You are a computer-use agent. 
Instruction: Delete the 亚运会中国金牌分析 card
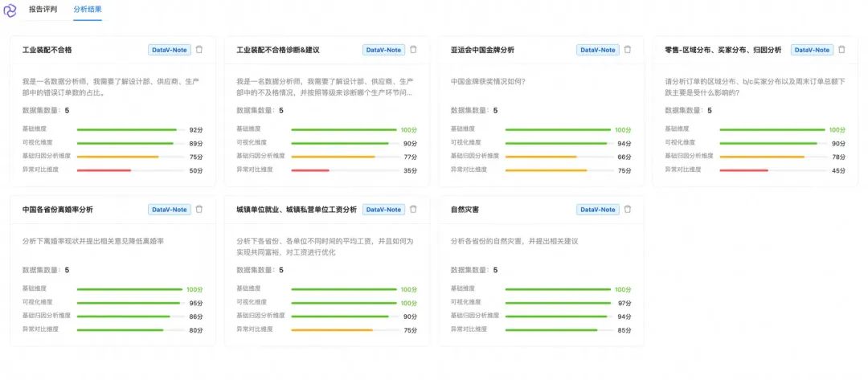[x=628, y=50]
